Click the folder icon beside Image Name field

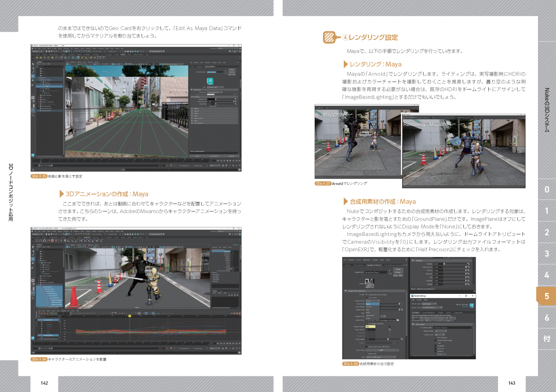coord(398,320)
